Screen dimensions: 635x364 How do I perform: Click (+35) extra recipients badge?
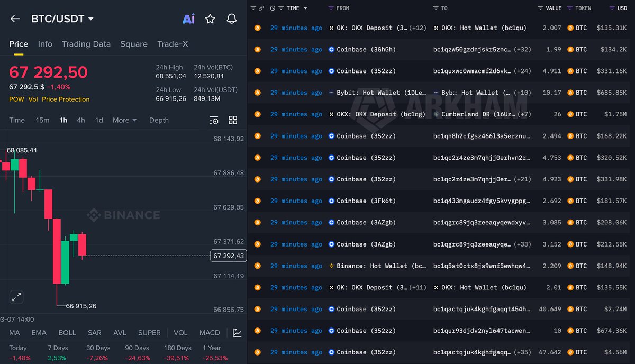click(522, 352)
